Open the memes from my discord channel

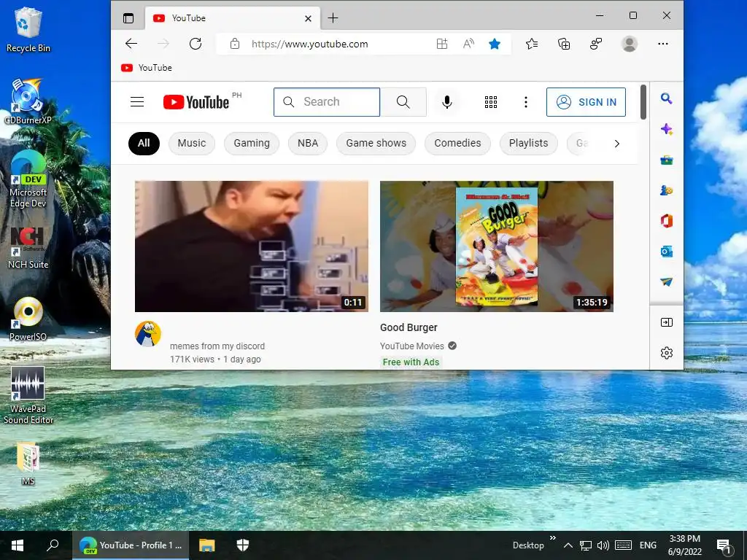(x=217, y=346)
